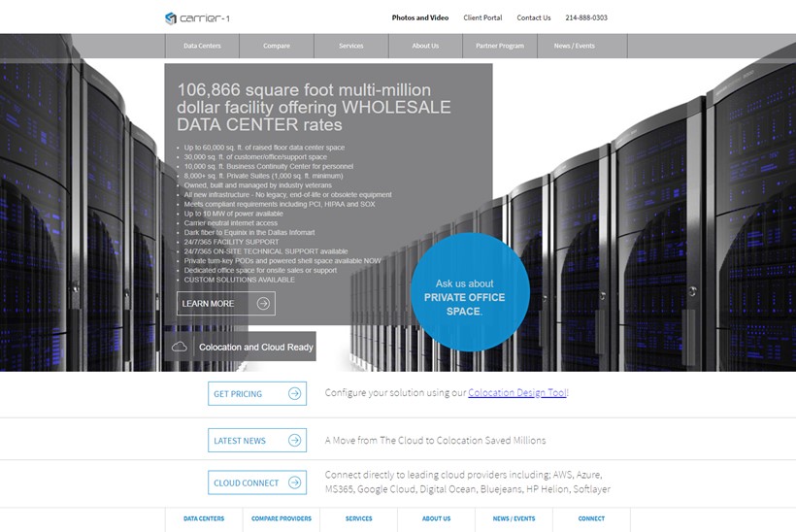Screen dimensions: 796x532
Task: Go to the Client Portal
Action: click(x=482, y=17)
